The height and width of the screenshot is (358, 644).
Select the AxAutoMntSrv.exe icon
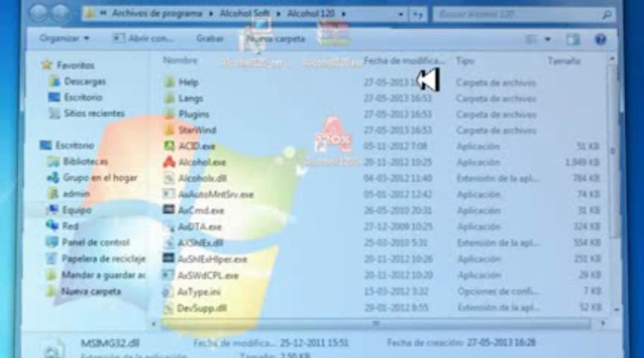click(170, 194)
